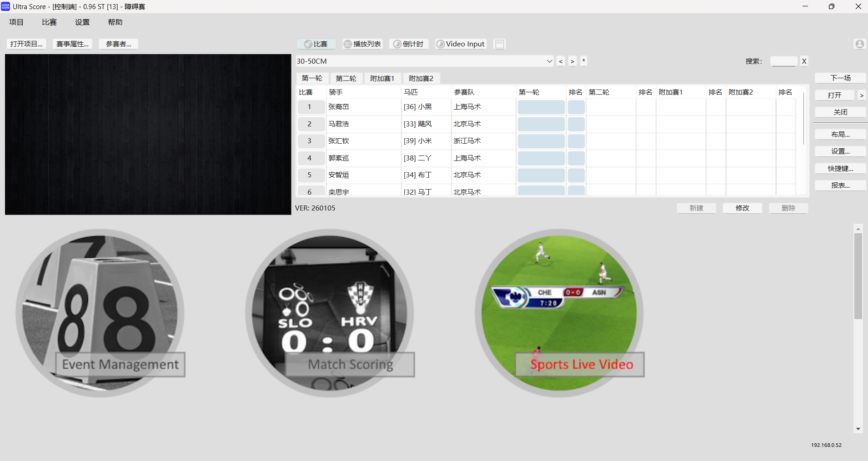Click the blank page layout icon

click(x=500, y=44)
